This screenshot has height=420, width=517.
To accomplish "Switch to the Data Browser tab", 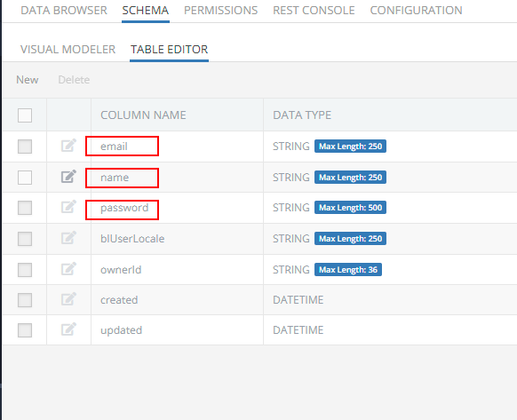I will pos(64,11).
